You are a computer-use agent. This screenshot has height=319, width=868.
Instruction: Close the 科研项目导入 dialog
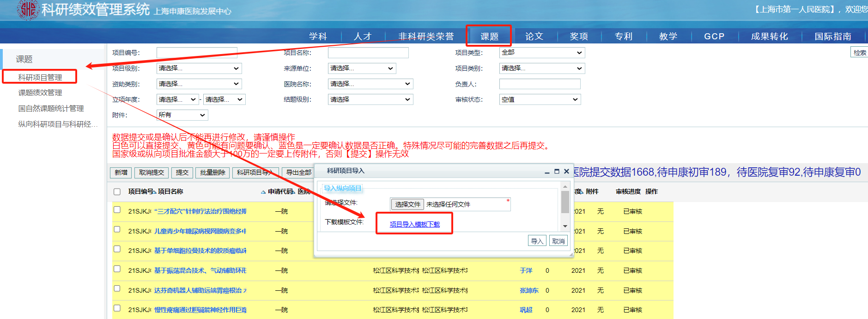point(566,172)
